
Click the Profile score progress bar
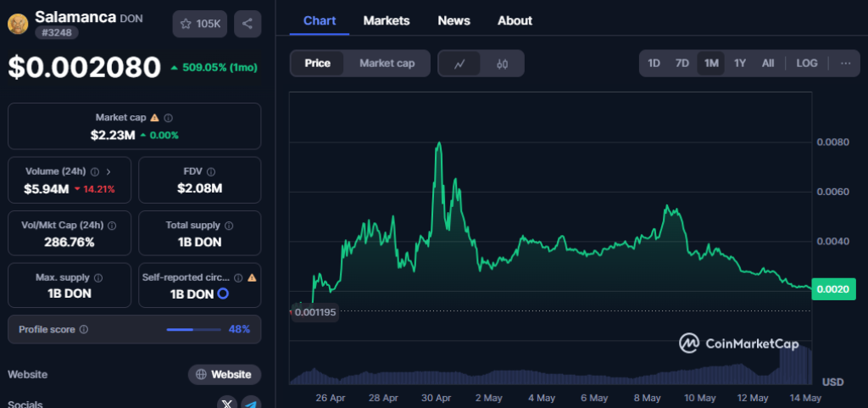coord(194,329)
